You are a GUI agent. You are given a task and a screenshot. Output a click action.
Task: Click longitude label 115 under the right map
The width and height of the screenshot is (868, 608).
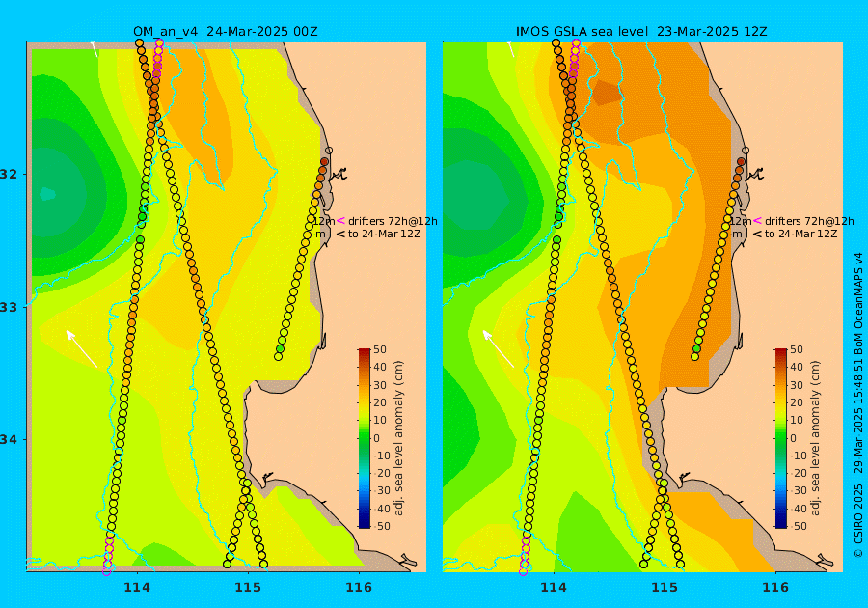(665, 588)
